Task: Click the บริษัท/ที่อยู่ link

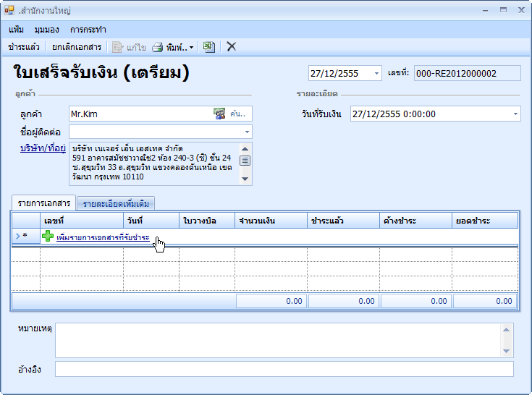Action: pyautogui.click(x=43, y=148)
